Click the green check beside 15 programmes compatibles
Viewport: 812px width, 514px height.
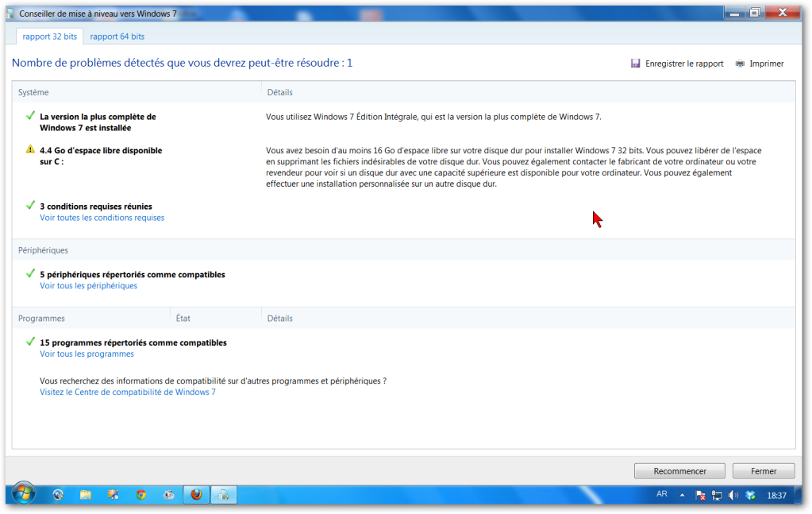tap(30, 342)
